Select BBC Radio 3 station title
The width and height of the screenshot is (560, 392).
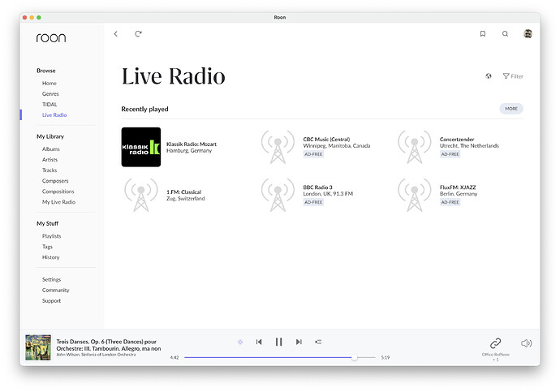tap(317, 187)
